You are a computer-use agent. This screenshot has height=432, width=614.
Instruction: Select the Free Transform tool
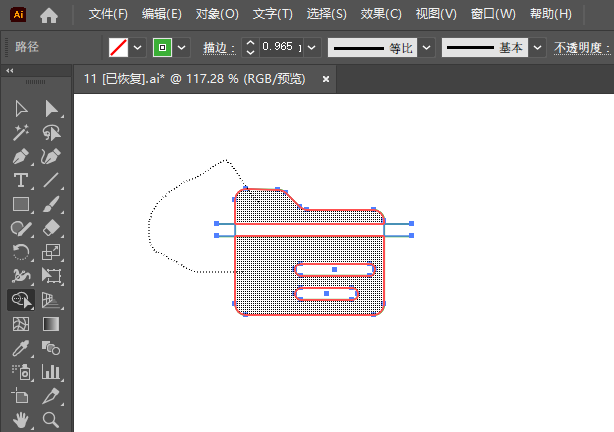point(51,276)
